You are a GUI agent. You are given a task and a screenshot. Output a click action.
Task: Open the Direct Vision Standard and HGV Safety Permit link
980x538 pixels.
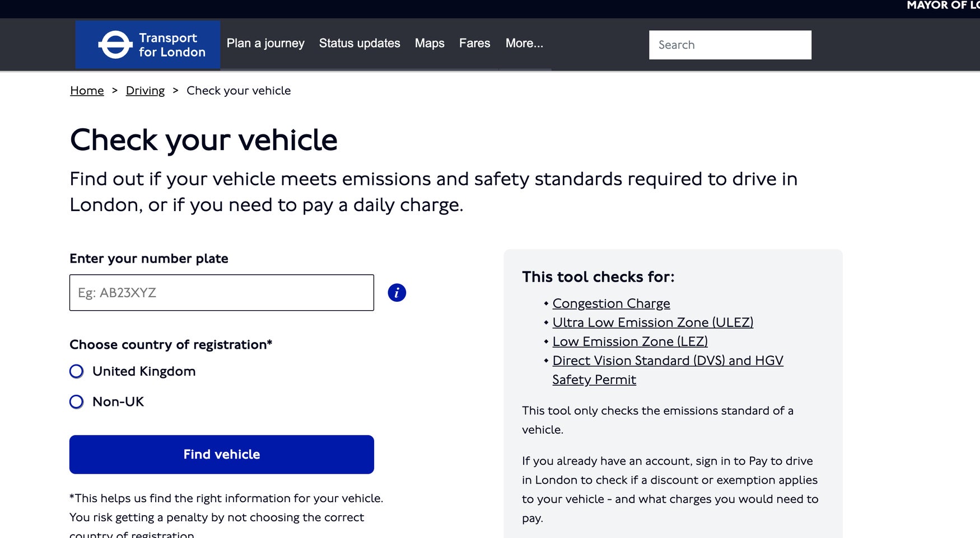(668, 370)
